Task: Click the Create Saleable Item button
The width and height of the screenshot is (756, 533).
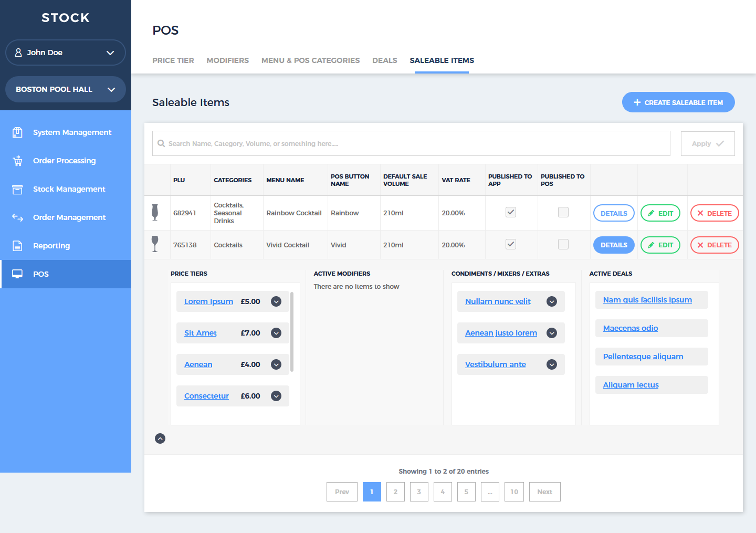Action: point(678,102)
